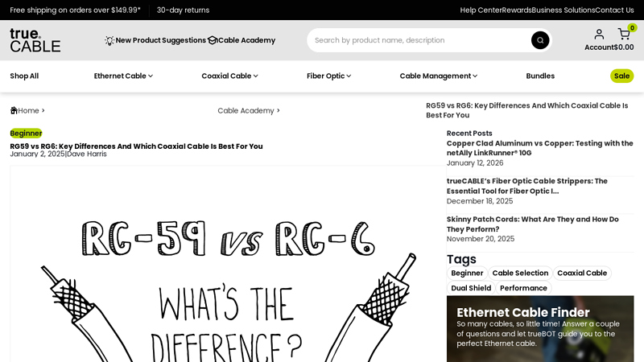644x362 pixels.
Task: Open the shopping cart icon
Action: pos(624,34)
